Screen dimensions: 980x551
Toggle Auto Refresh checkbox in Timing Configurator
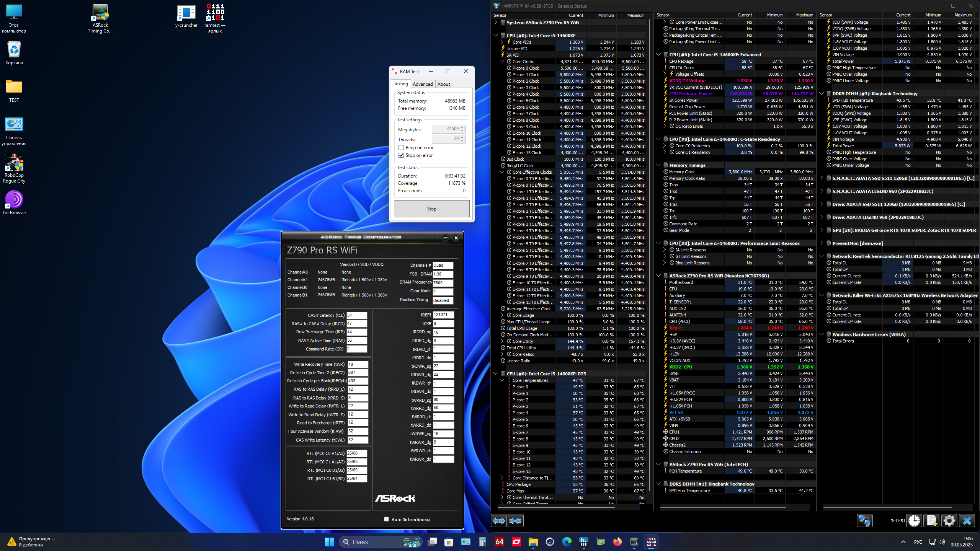tap(386, 519)
